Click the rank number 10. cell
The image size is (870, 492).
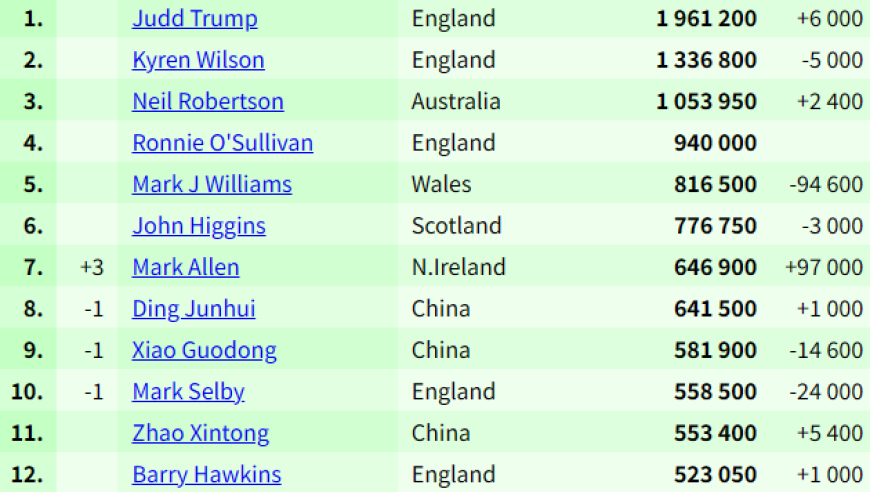pyautogui.click(x=27, y=392)
